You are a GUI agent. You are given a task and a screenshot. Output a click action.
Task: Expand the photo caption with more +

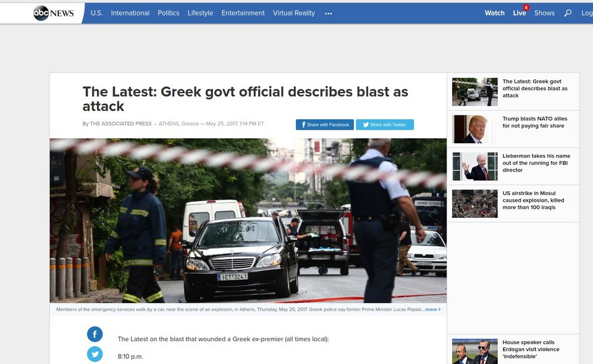(432, 309)
